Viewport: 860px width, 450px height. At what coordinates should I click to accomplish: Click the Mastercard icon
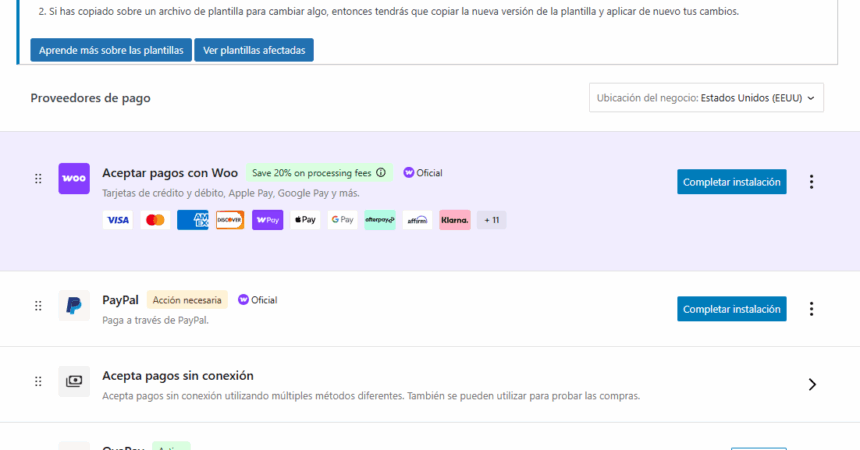pyautogui.click(x=155, y=220)
